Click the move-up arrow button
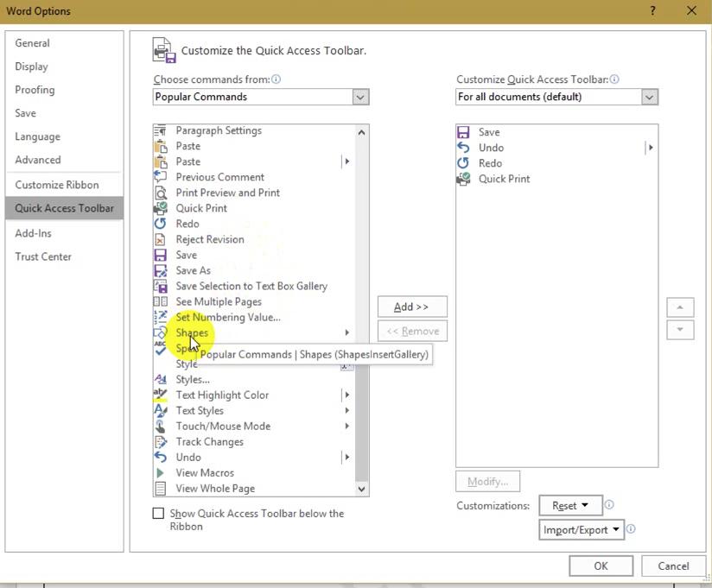Image resolution: width=712 pixels, height=588 pixels. (680, 307)
